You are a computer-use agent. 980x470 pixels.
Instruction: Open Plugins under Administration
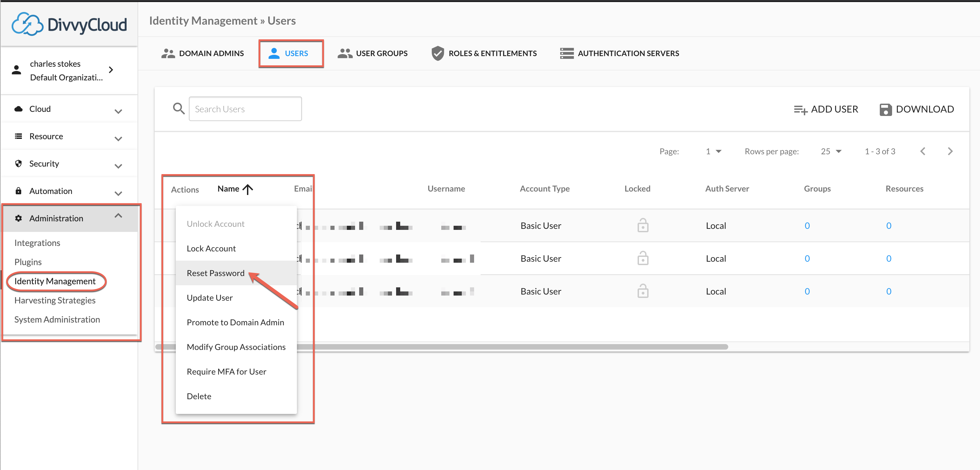[28, 262]
